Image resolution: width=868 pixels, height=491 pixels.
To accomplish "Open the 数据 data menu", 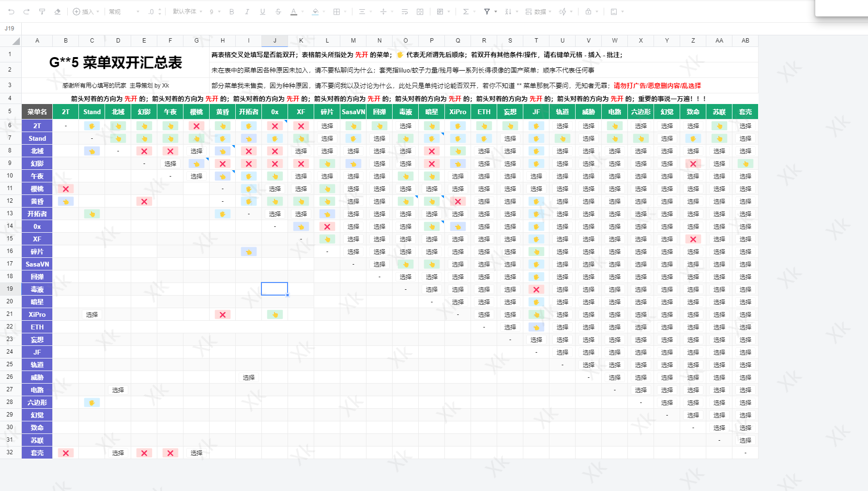I will [538, 12].
